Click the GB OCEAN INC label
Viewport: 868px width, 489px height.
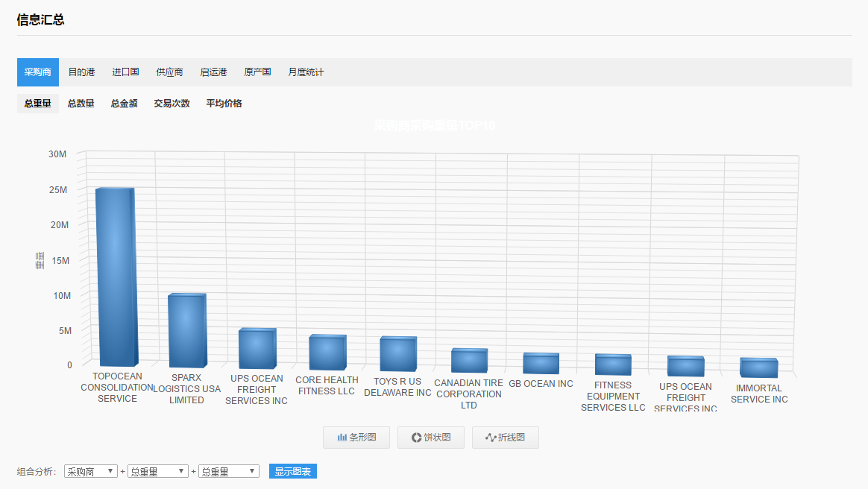(x=541, y=384)
